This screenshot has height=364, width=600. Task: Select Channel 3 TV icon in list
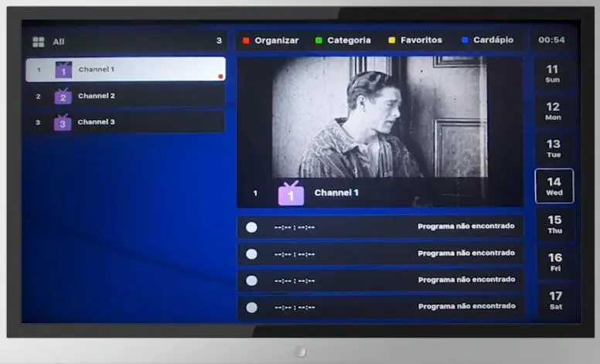(x=63, y=122)
